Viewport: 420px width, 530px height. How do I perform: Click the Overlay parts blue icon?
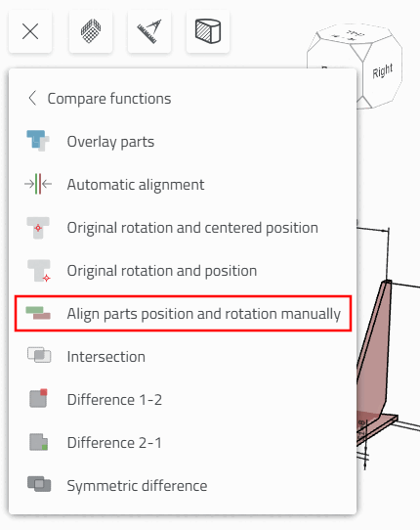click(x=38, y=141)
